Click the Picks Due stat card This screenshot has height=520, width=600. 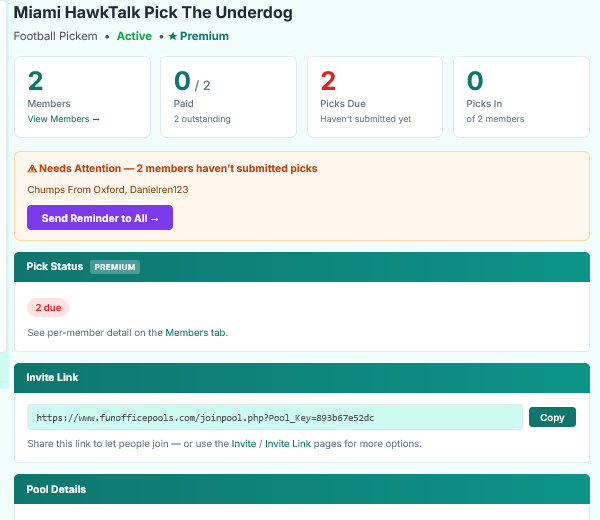click(375, 97)
